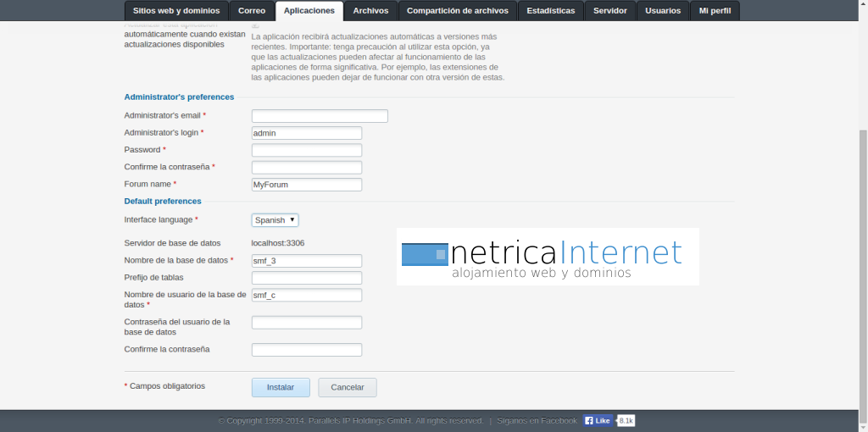Click the Interface language label

(x=159, y=219)
